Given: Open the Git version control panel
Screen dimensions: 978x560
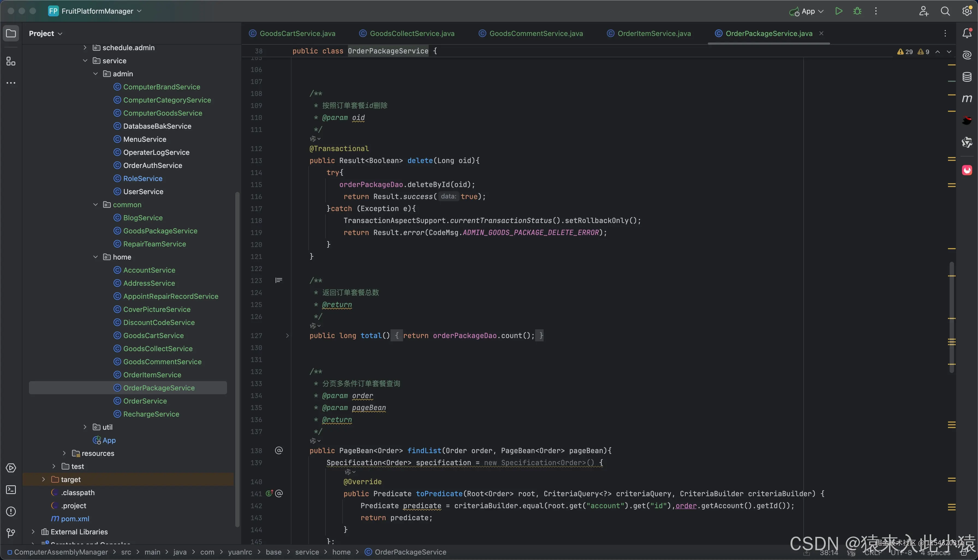Looking at the screenshot, I should pos(11,533).
